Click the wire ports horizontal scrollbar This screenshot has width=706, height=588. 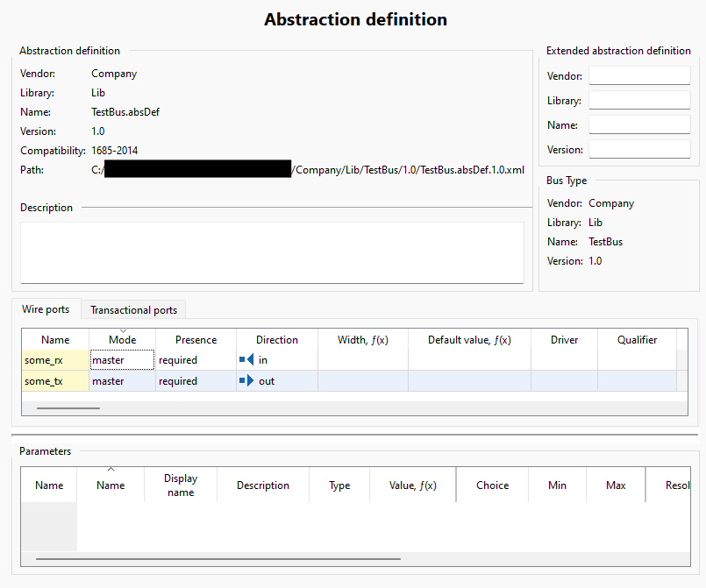pyautogui.click(x=68, y=408)
